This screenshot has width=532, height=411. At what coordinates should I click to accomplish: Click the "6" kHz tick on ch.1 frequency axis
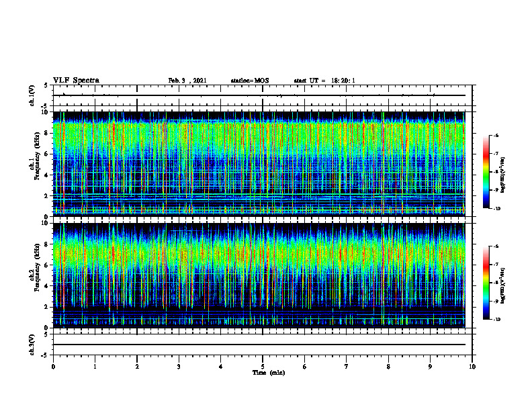point(47,154)
